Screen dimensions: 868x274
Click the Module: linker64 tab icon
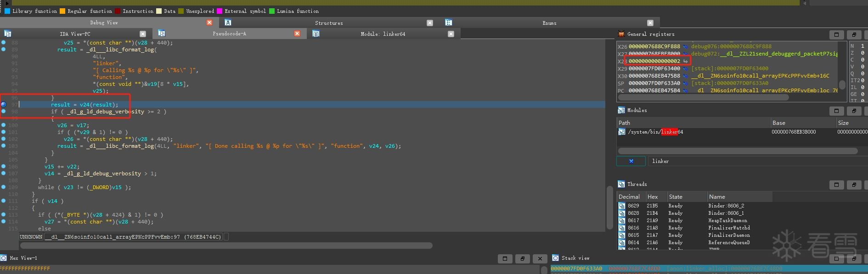(x=316, y=34)
